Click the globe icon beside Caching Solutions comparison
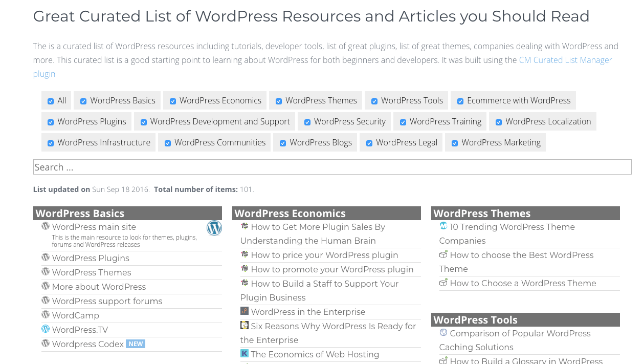Screen dimensions: 644x364 coord(442,333)
